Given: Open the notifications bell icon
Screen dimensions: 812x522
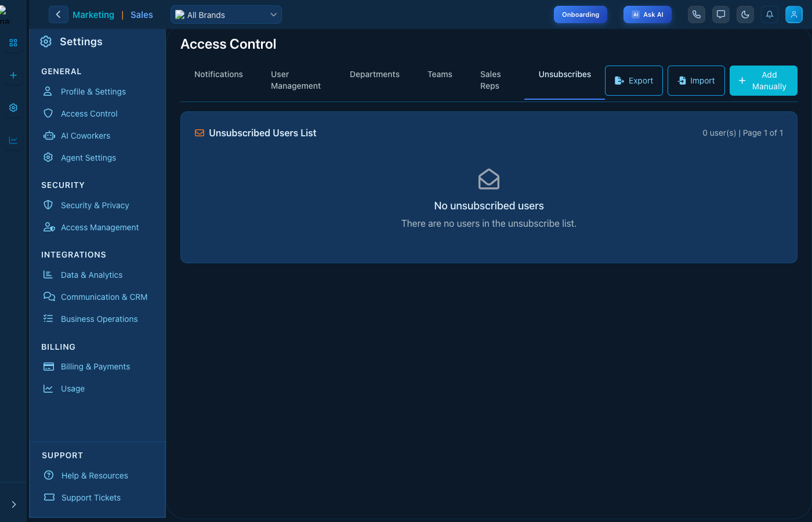Looking at the screenshot, I should point(770,14).
